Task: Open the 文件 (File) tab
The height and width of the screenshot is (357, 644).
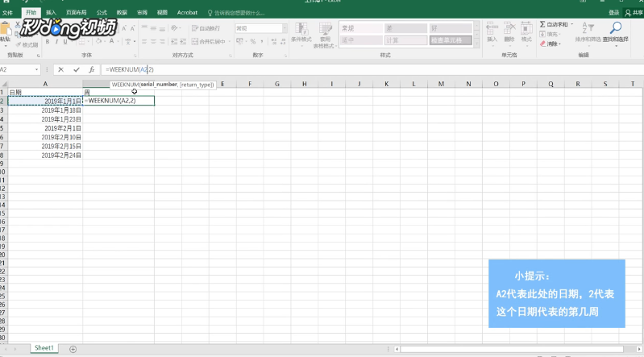Action: tap(7, 13)
